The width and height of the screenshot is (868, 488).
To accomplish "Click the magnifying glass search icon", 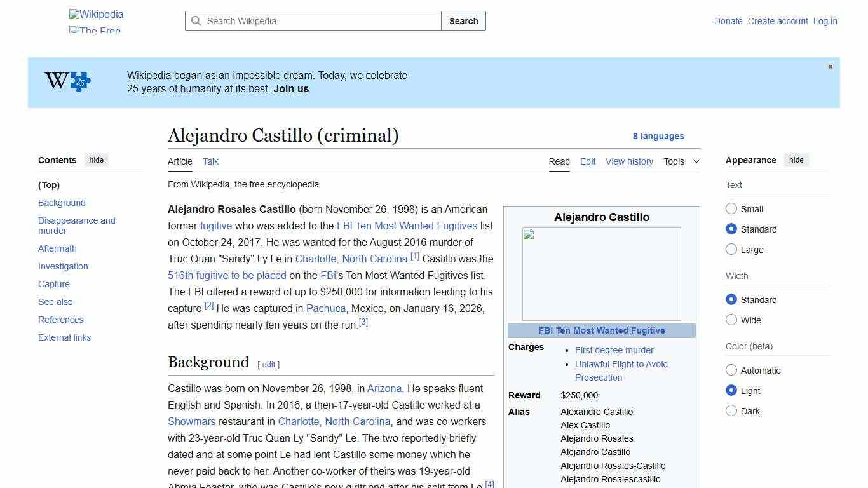I will coord(196,21).
